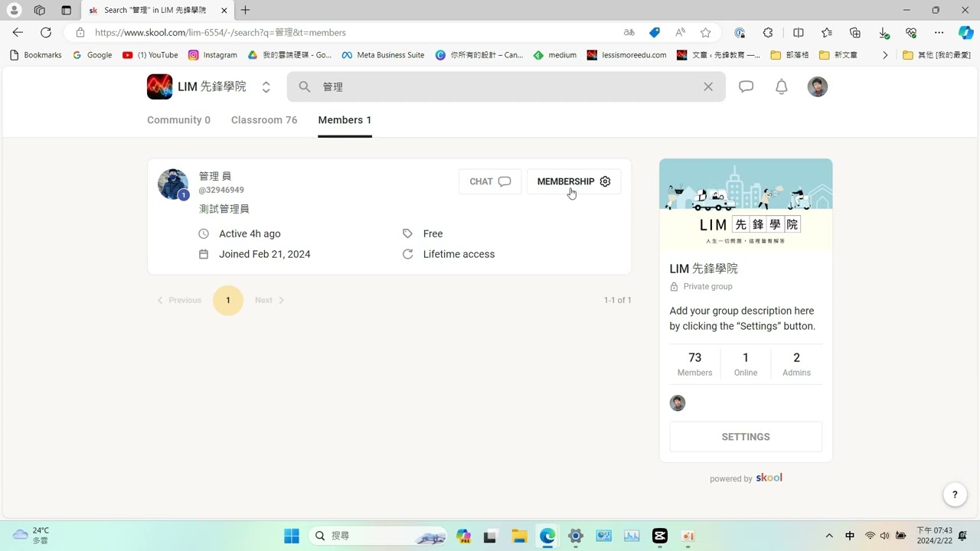Expand the group switcher chevrons beside LIM 先鋒學院

coord(266,86)
